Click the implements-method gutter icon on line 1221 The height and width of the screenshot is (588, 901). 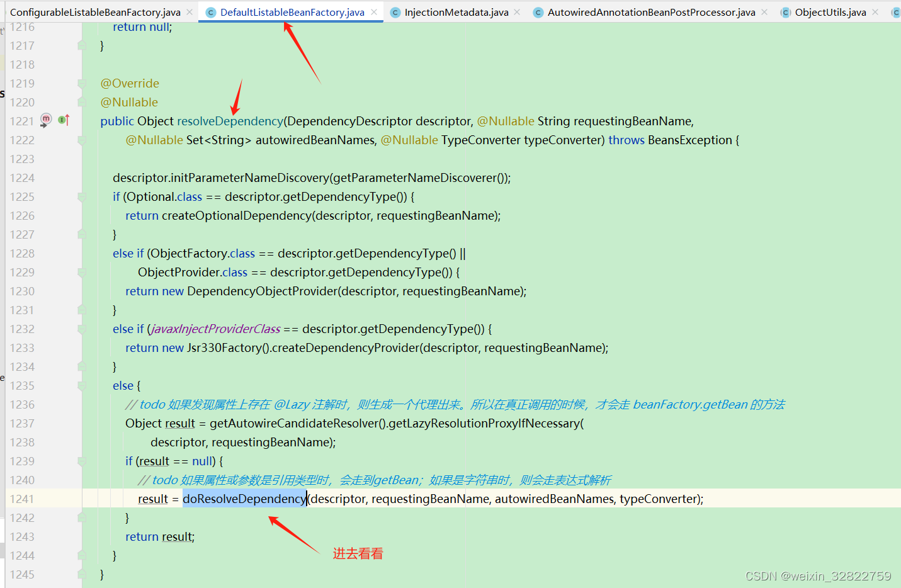(x=64, y=120)
